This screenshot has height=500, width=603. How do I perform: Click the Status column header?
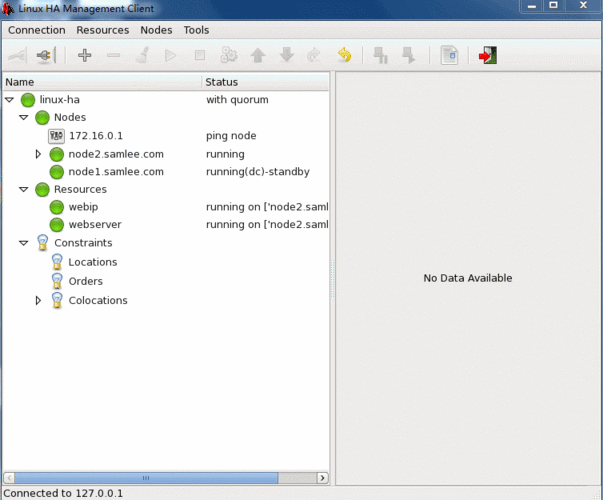click(266, 81)
